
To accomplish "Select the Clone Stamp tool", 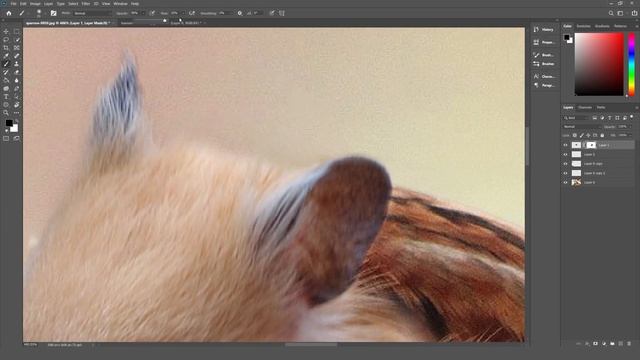I will [17, 64].
